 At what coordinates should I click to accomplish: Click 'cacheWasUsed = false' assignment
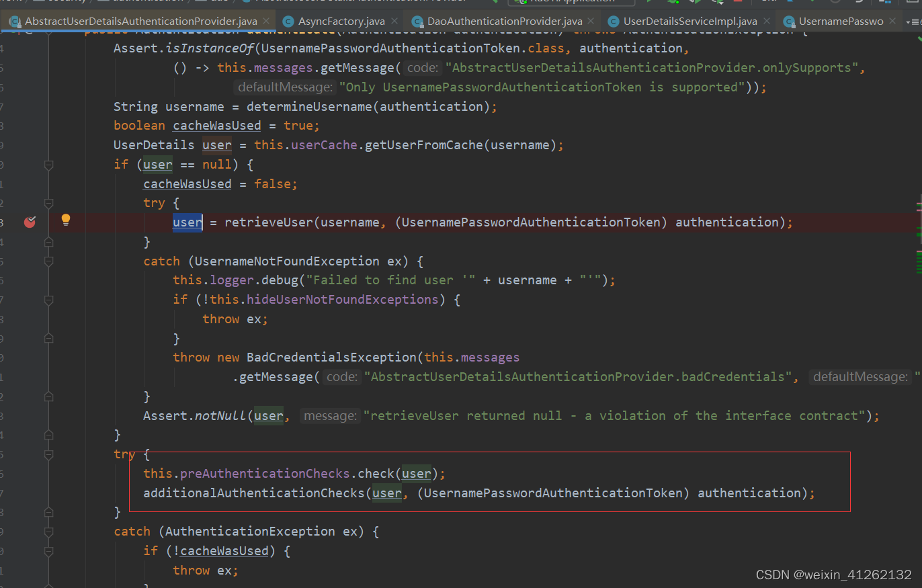point(220,184)
